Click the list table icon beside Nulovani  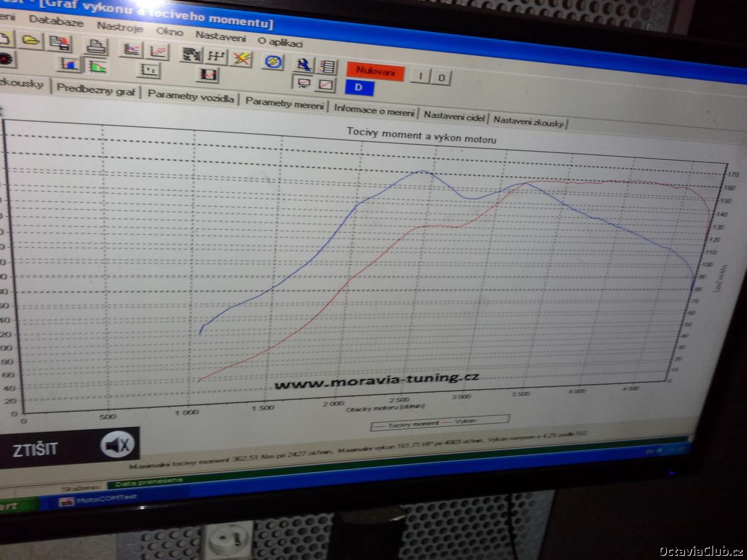(327, 67)
